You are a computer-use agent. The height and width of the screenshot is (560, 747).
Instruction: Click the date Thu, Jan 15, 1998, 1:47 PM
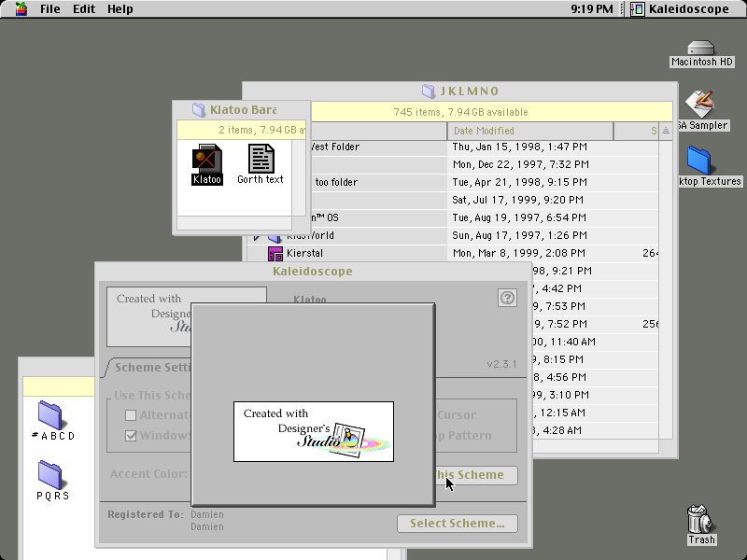pyautogui.click(x=520, y=147)
